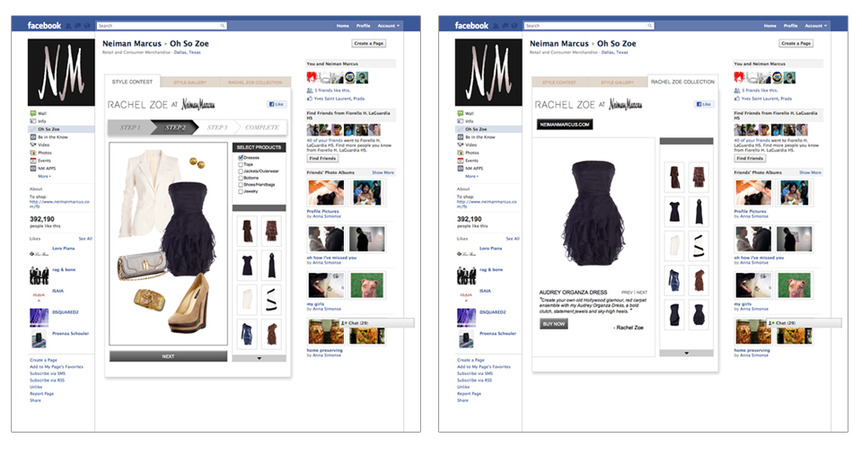Click Show More for Friends' Photo Albums in the right page
862x464 pixels.
click(x=810, y=173)
